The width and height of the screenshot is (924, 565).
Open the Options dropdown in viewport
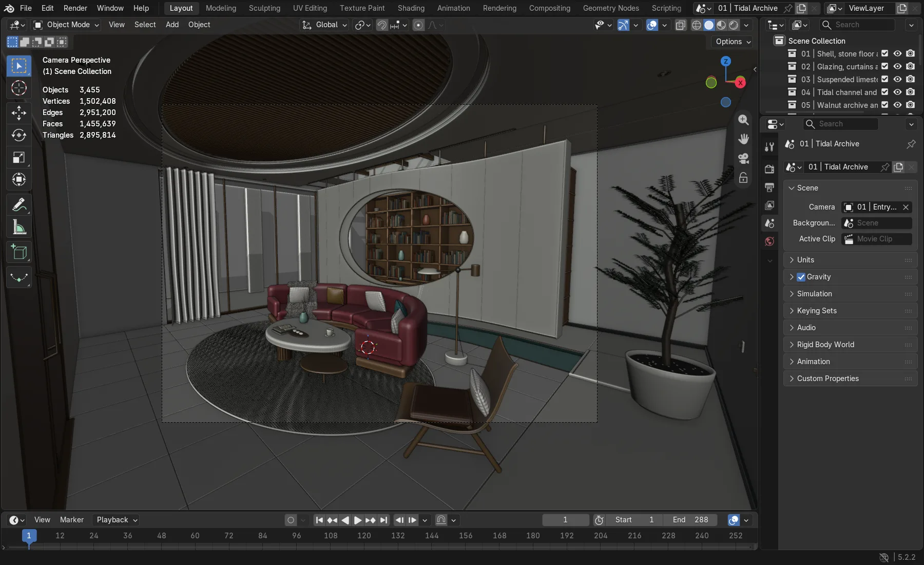(x=733, y=42)
